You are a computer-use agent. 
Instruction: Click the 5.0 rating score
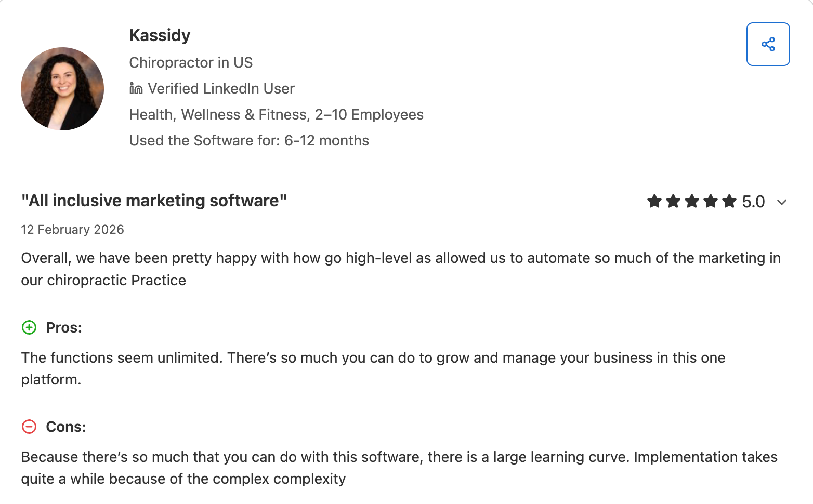[x=753, y=202]
